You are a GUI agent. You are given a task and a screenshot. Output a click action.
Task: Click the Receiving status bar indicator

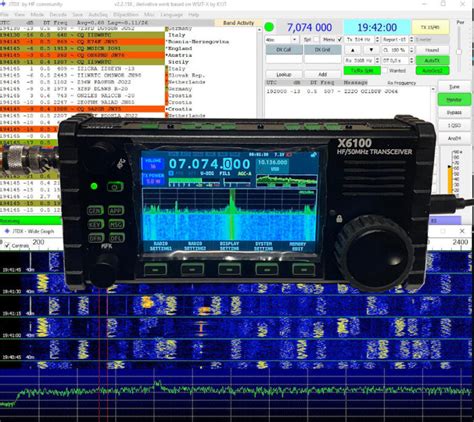tap(31, 221)
